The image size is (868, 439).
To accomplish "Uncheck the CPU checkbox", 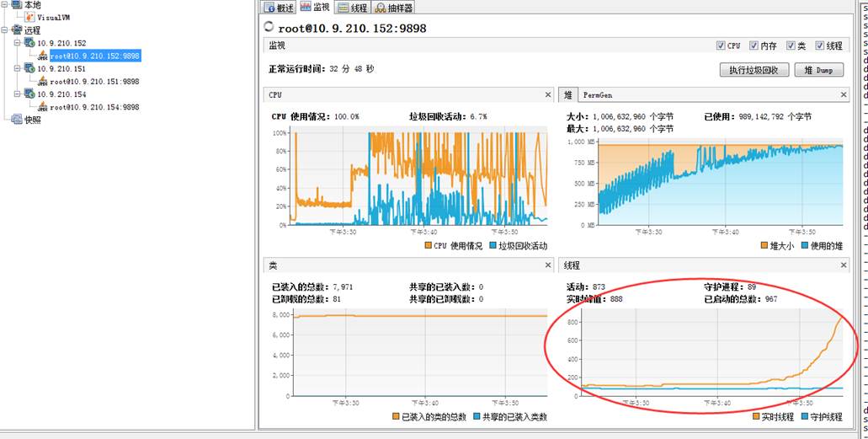I will coord(720,46).
